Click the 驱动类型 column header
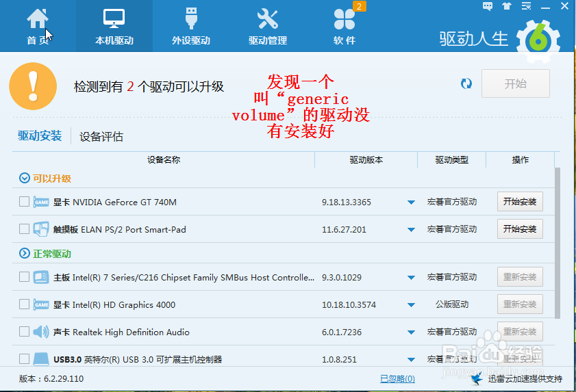576x392 pixels. pos(452,159)
